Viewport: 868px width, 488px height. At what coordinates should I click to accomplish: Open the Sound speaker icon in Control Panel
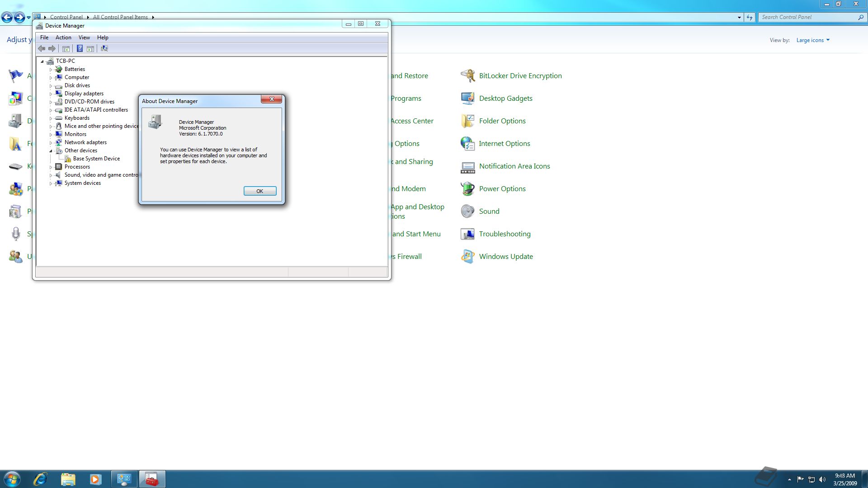coord(467,211)
